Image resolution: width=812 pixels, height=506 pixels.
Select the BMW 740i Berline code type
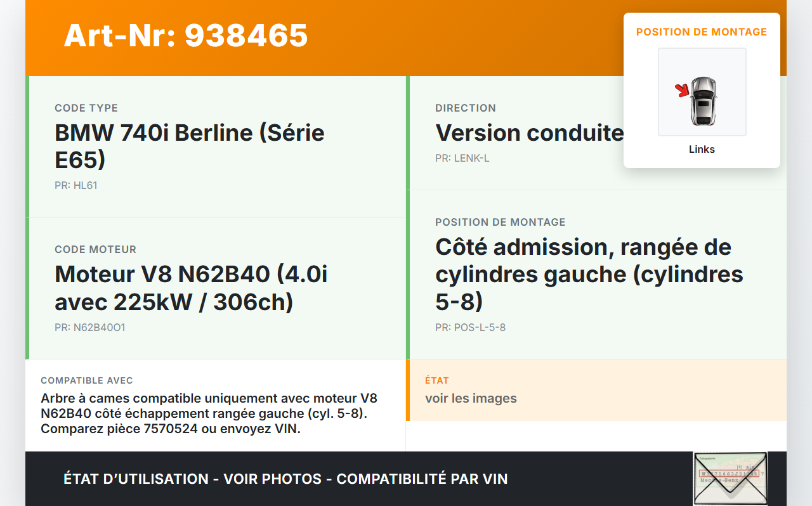[190, 146]
